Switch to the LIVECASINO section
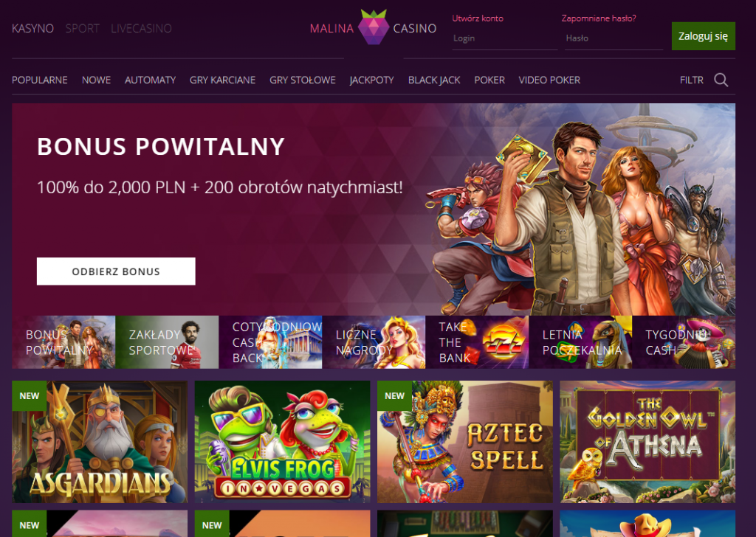The width and height of the screenshot is (756, 537). pos(141,29)
